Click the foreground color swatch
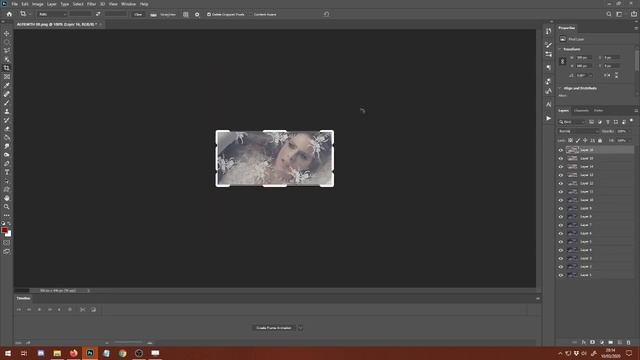 pyautogui.click(x=4, y=231)
